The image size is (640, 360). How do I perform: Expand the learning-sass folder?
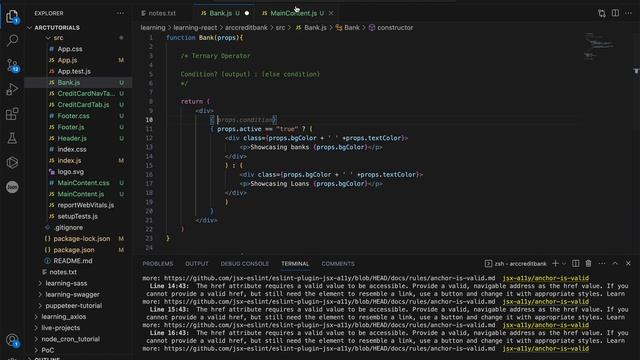(x=66, y=283)
